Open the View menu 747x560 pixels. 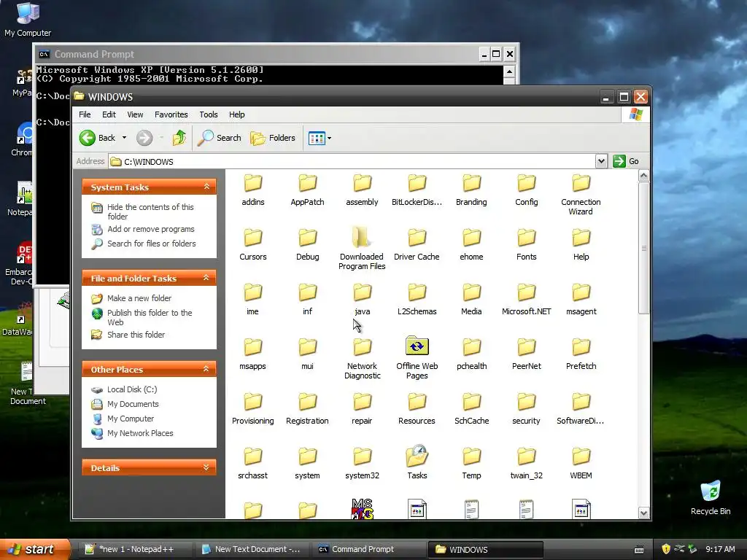click(135, 114)
